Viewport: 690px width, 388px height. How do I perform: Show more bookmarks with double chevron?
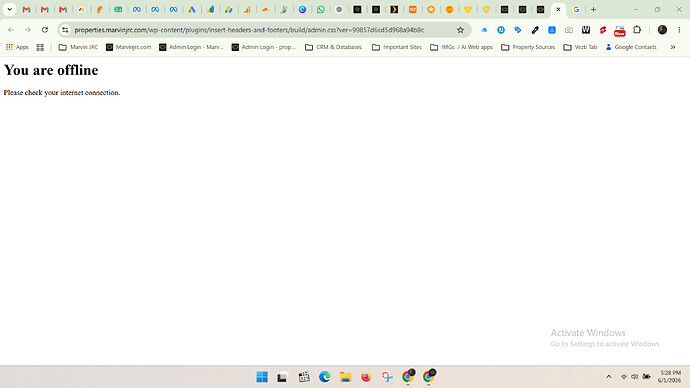click(x=673, y=47)
